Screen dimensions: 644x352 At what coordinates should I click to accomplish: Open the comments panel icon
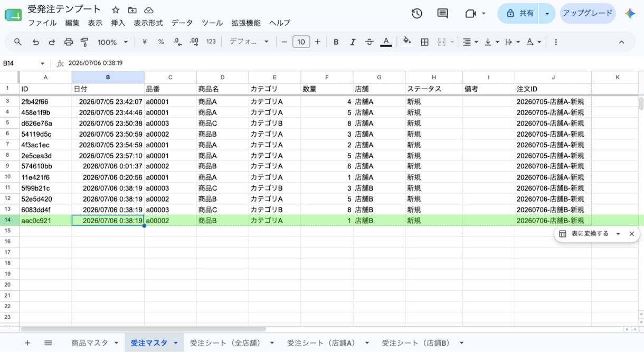(x=443, y=14)
